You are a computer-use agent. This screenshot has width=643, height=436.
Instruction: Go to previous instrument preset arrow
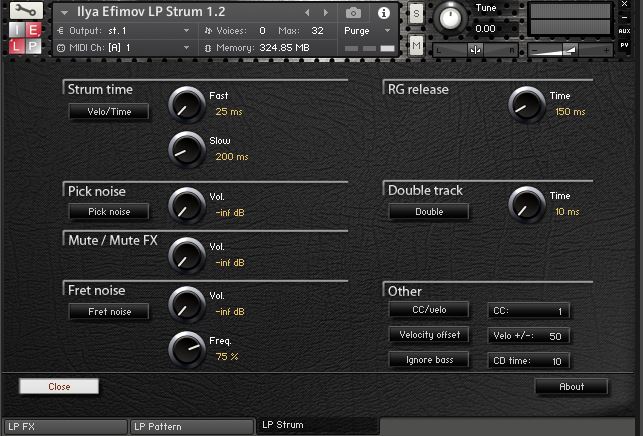[x=307, y=13]
